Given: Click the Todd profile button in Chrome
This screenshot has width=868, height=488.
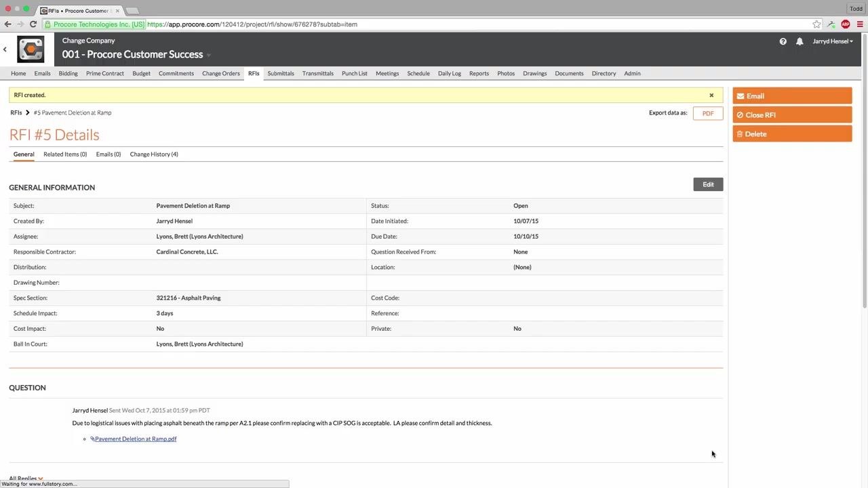Looking at the screenshot, I should point(856,9).
